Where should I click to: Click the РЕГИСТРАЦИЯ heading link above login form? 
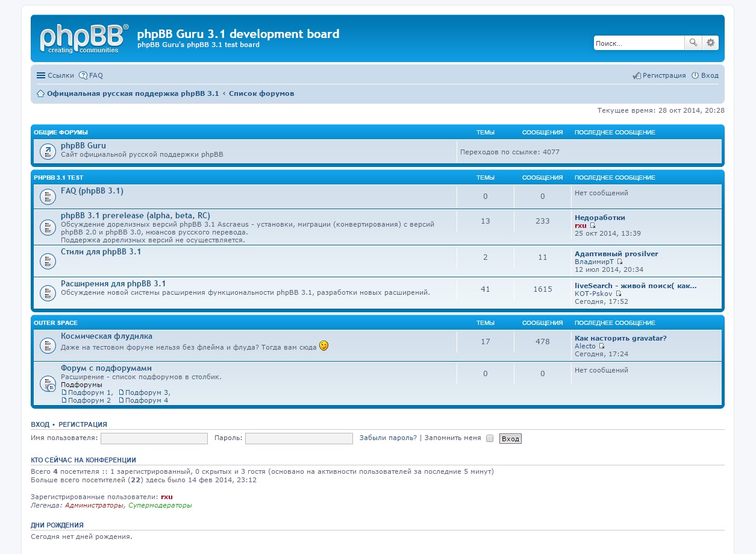point(83,424)
